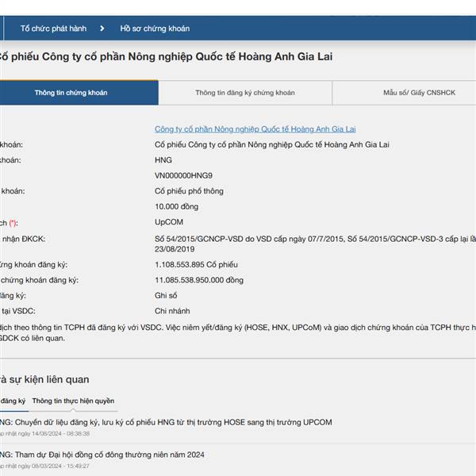
Task: Click the Chi nhánh value
Action: pyautogui.click(x=172, y=311)
